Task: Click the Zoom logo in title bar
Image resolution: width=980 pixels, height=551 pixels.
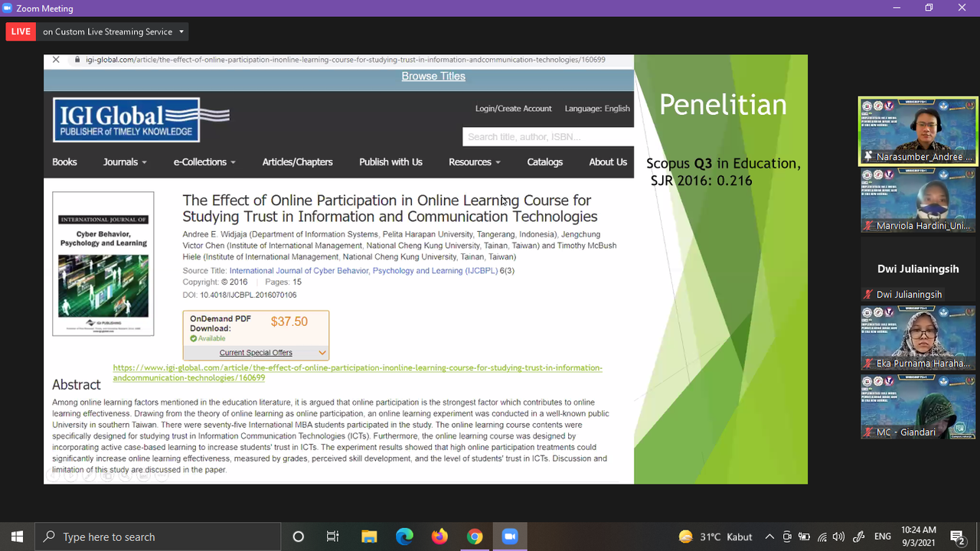Action: 8,8
